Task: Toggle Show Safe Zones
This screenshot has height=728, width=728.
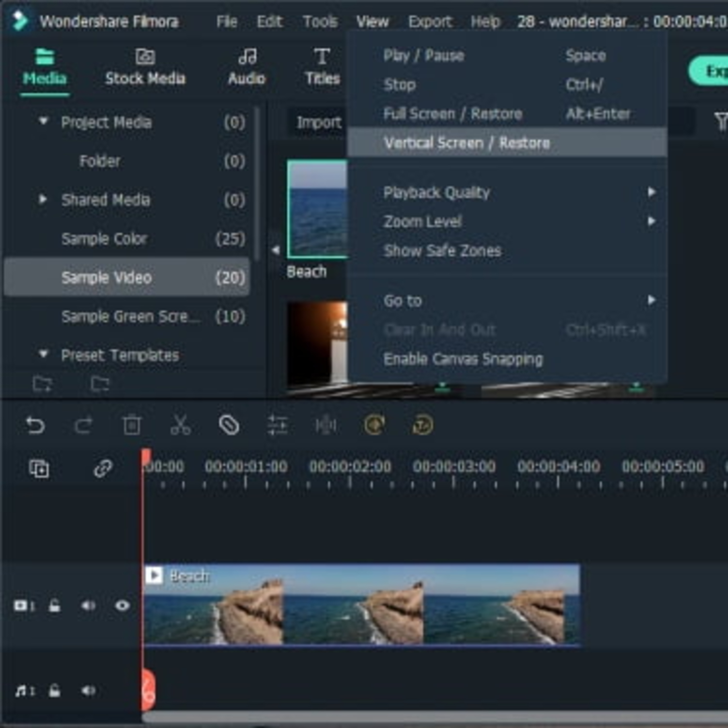Action: point(507,251)
